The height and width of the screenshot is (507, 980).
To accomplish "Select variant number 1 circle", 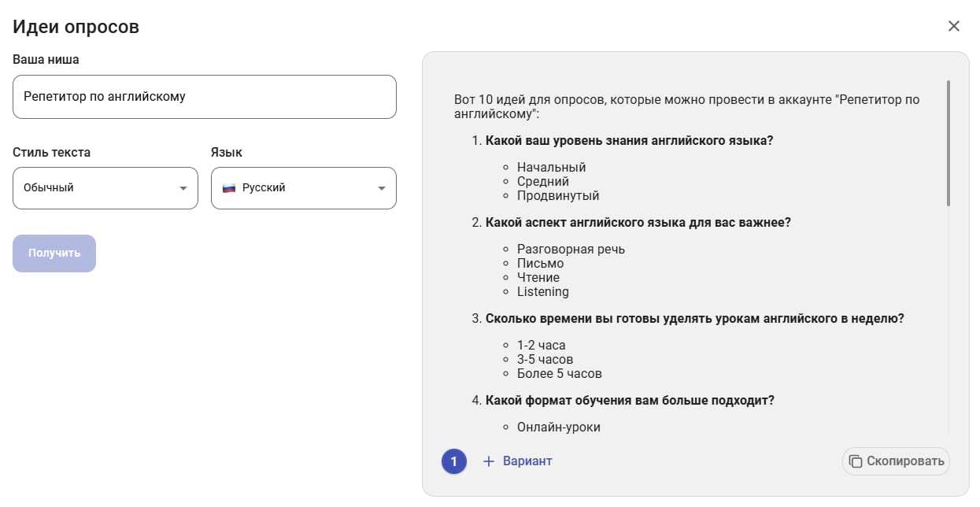I will coord(454,461).
